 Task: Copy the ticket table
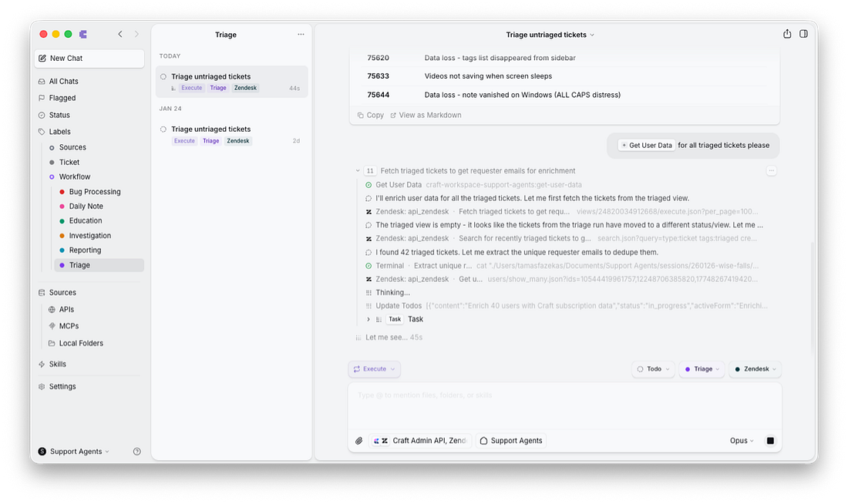pyautogui.click(x=371, y=115)
